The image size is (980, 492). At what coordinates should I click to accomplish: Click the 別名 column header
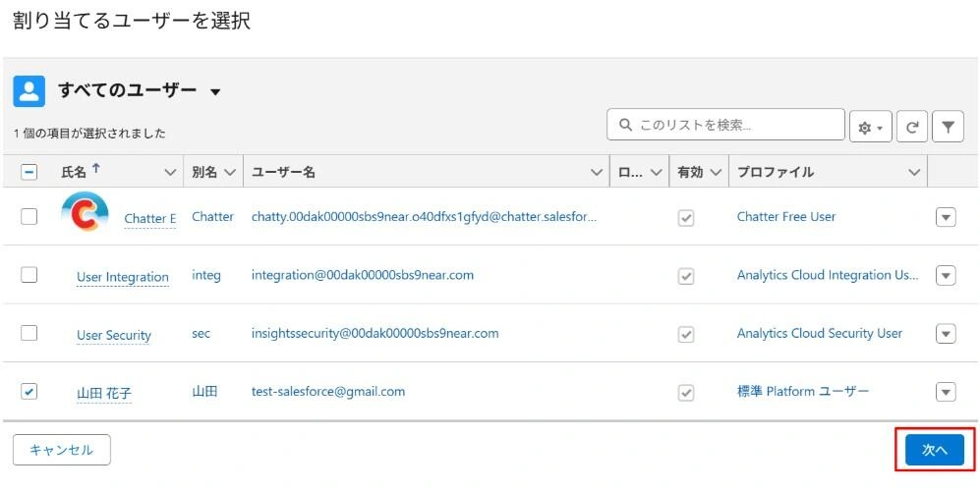[204, 172]
